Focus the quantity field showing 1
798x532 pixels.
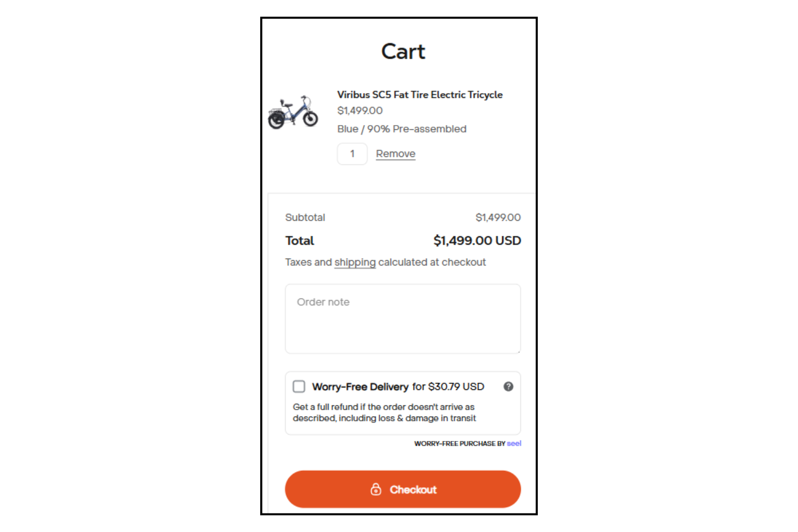(x=352, y=154)
